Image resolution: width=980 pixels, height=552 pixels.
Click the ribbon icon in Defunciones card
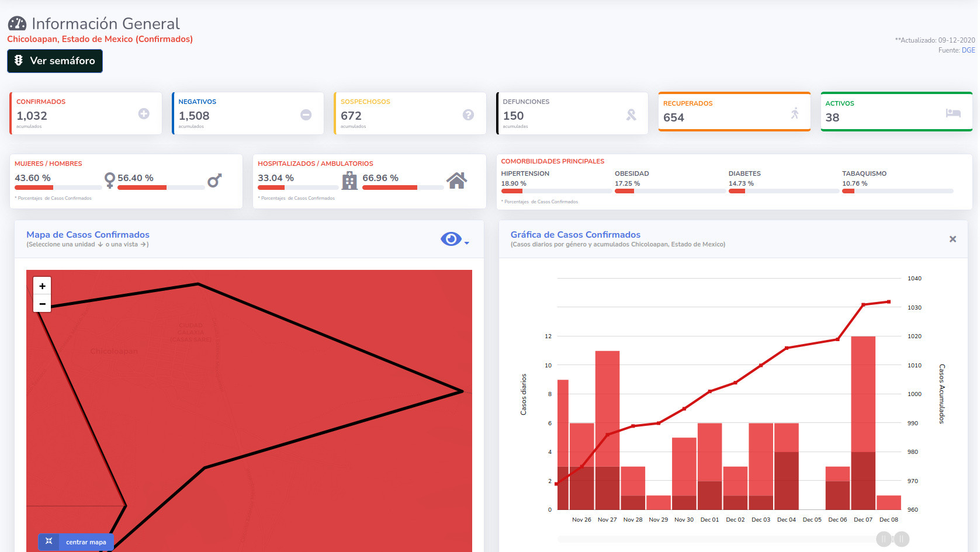tap(631, 115)
